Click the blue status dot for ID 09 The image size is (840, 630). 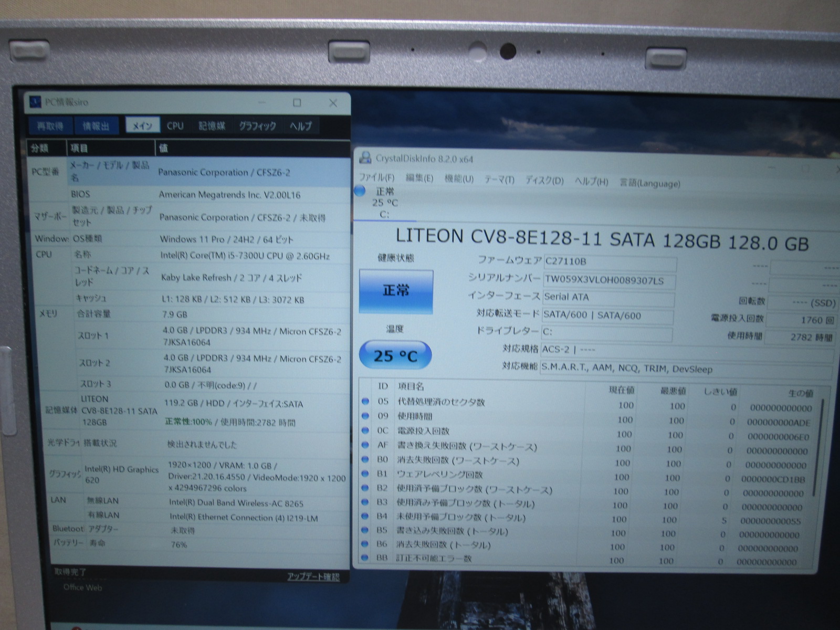pyautogui.click(x=365, y=416)
